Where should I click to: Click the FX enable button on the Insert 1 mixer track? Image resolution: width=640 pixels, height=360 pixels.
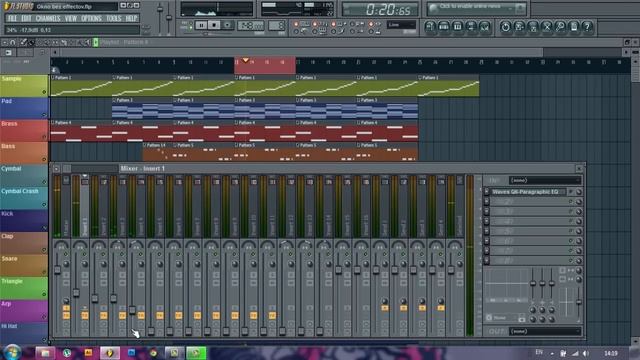point(84,316)
